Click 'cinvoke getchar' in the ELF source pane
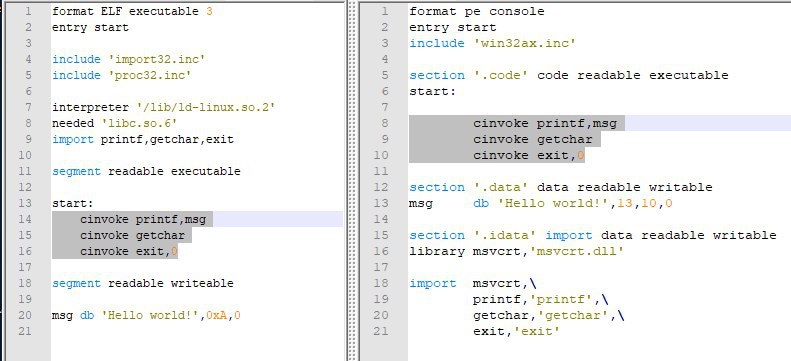 (x=132, y=235)
